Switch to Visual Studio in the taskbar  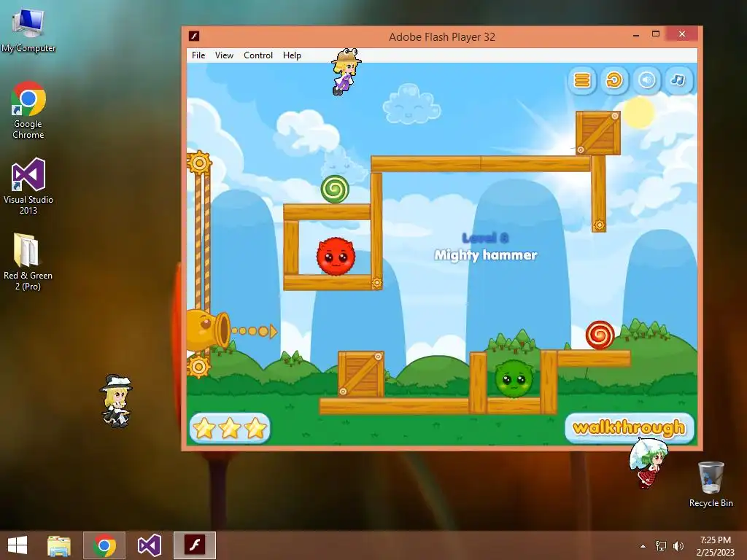149,545
